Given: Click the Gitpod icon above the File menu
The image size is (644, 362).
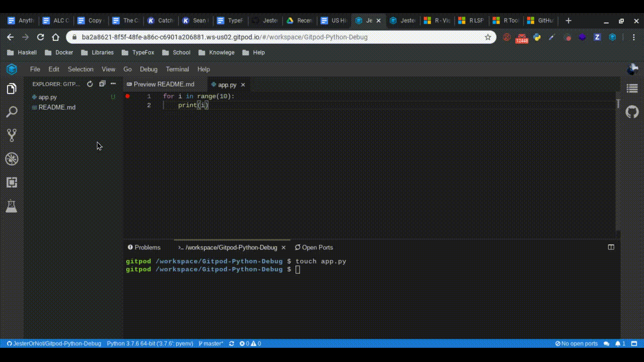Looking at the screenshot, I should click(x=11, y=69).
